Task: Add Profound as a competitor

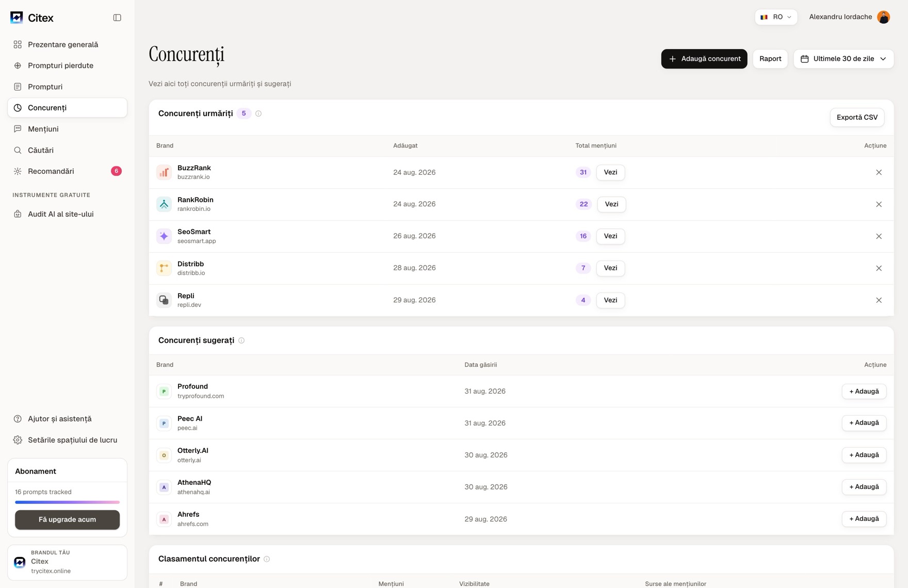Action: [864, 391]
